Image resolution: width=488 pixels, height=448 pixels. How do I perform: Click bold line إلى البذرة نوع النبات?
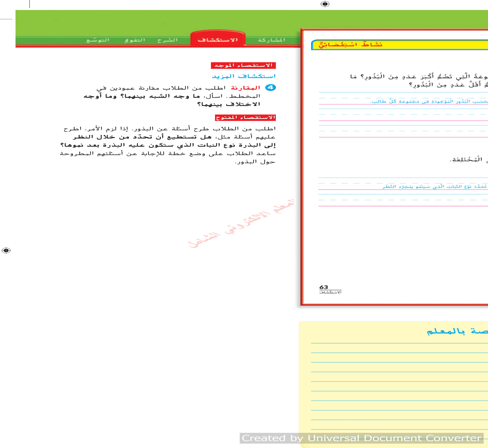click(x=168, y=145)
